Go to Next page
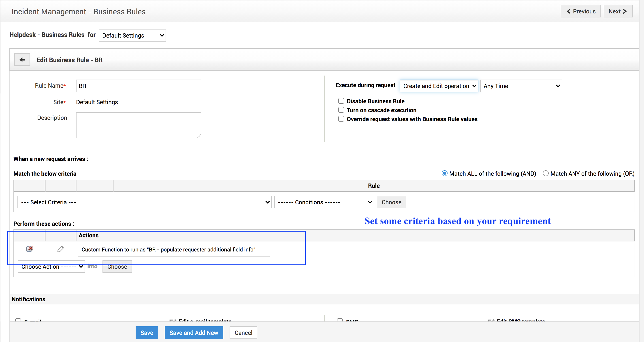The height and width of the screenshot is (342, 644). tap(618, 11)
